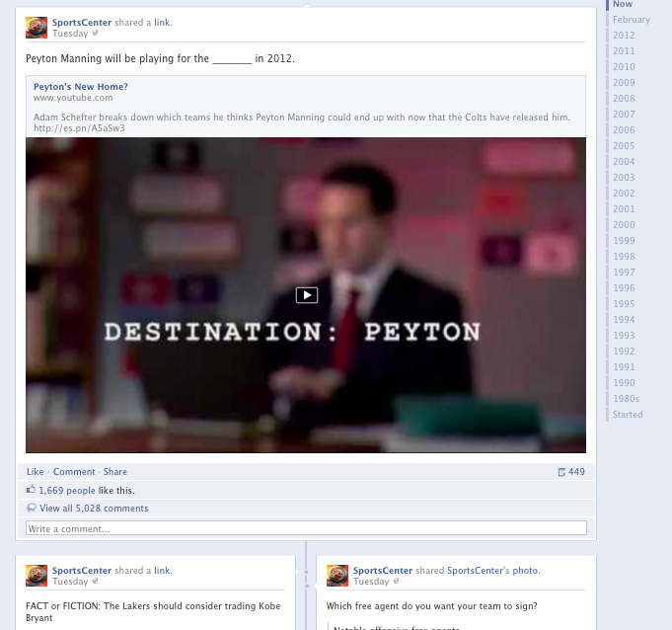The width and height of the screenshot is (672, 630).
Task: Play the Destination: Peyton video
Action: [x=307, y=295]
